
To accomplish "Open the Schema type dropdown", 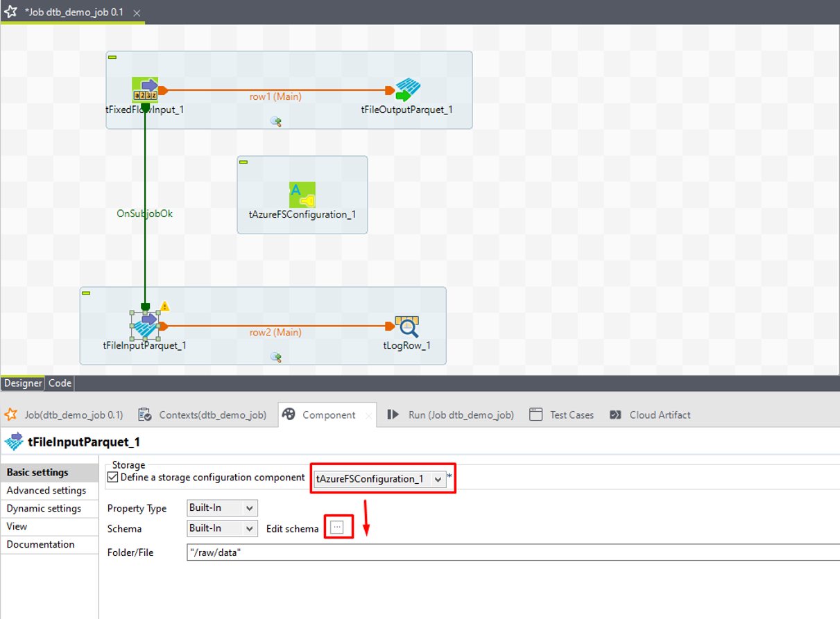I will tap(250, 528).
